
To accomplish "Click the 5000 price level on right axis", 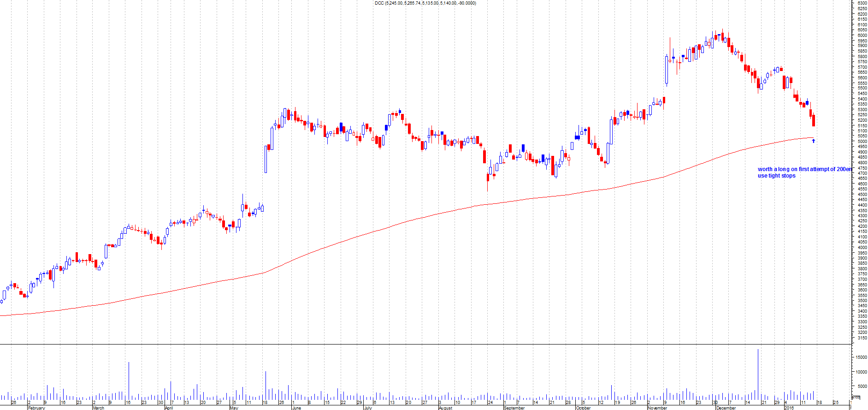I will pos(862,142).
